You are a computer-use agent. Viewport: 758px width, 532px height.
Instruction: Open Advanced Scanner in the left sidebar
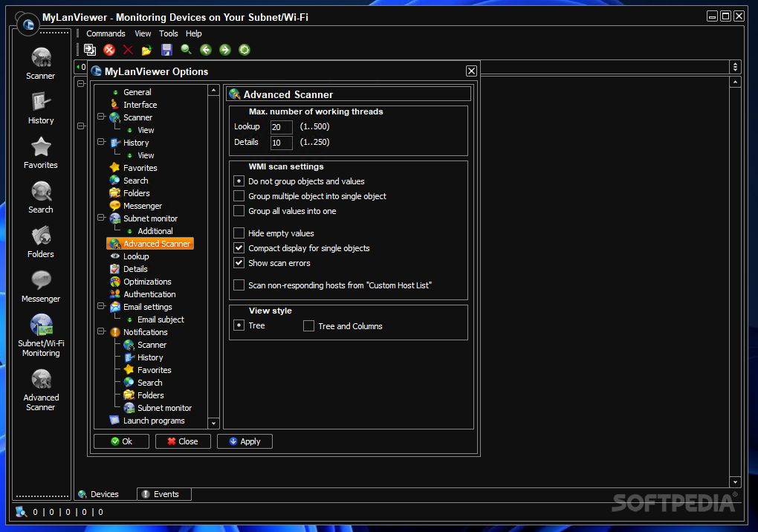41,390
